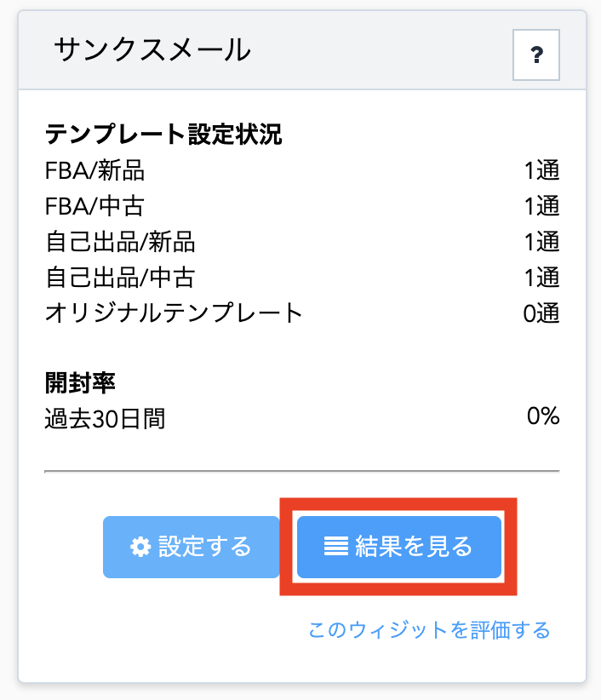Click the 1通 count beside FBA/中古

(541, 206)
